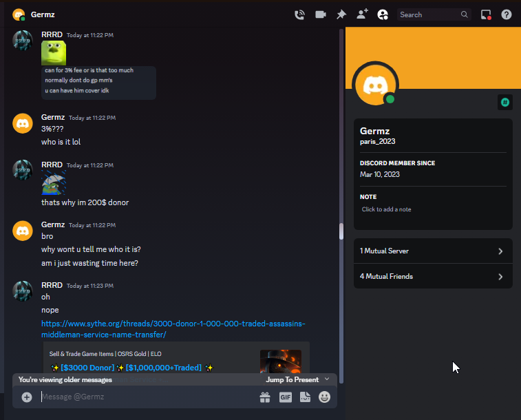Expand 4 Mutual Friends
The width and height of the screenshot is (521, 420).
coord(433,276)
